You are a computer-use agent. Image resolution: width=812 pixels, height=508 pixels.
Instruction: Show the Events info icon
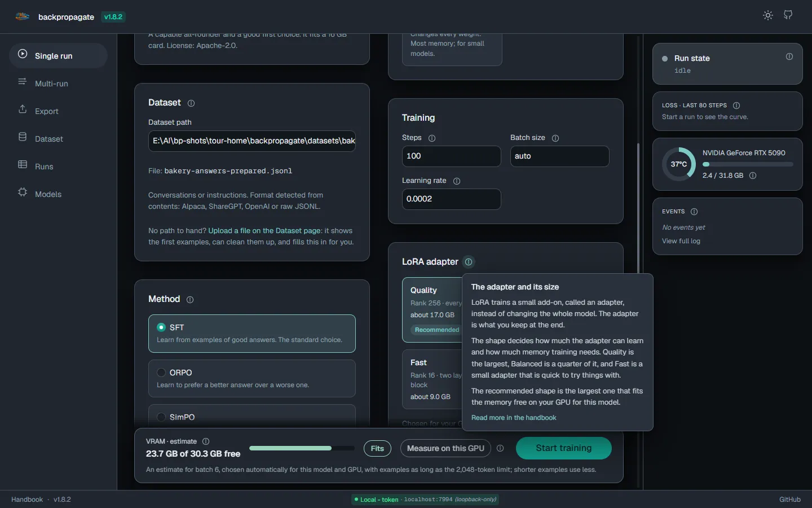coord(694,212)
